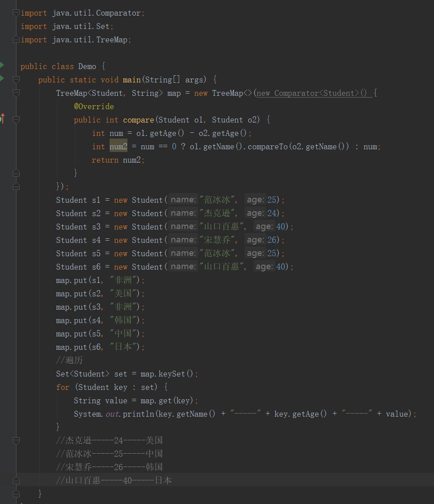
Task: Collapse comment block starting at 杰克逊 comment
Action: pyautogui.click(x=16, y=440)
